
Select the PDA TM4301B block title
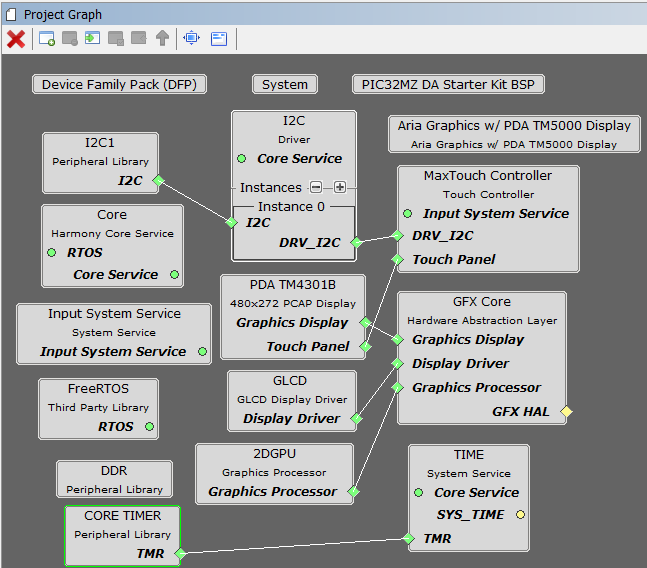point(293,284)
